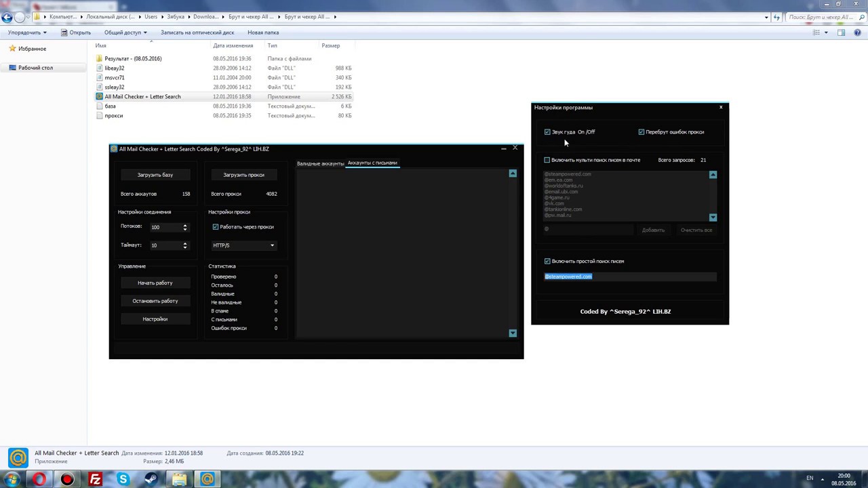The height and width of the screenshot is (488, 868).
Task: Switch to Аккаунты с письмами tab
Action: [372, 163]
